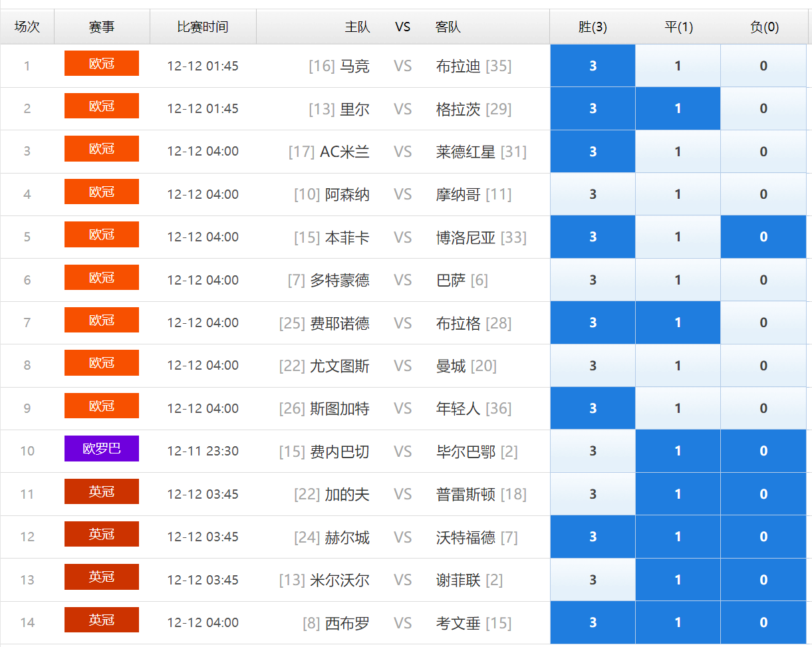This screenshot has width=812, height=647.
Task: Toggle loss (0) for 加的夫 vs 普雷斯顿
Action: pos(763,494)
